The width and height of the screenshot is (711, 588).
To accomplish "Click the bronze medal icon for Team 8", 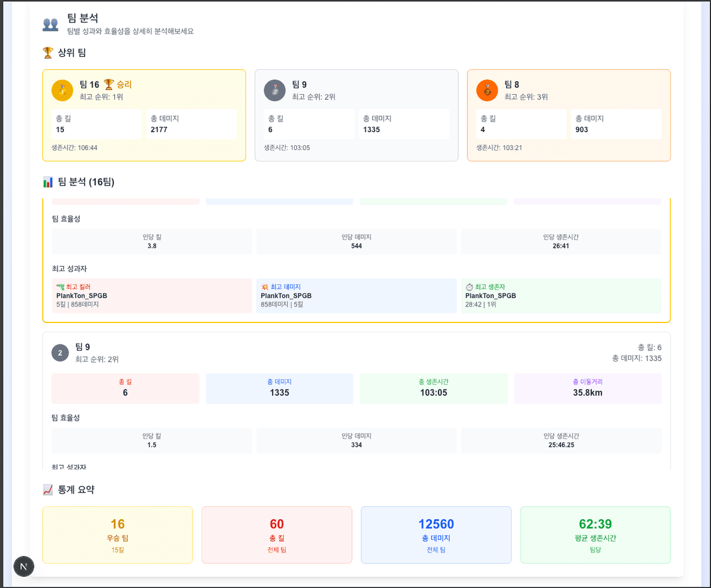I will coord(486,90).
